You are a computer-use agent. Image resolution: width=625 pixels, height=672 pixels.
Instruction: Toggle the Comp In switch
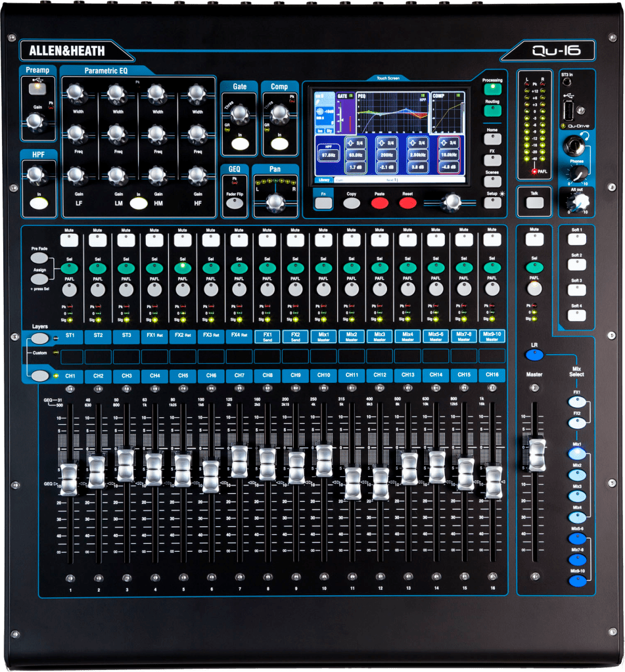pyautogui.click(x=279, y=144)
